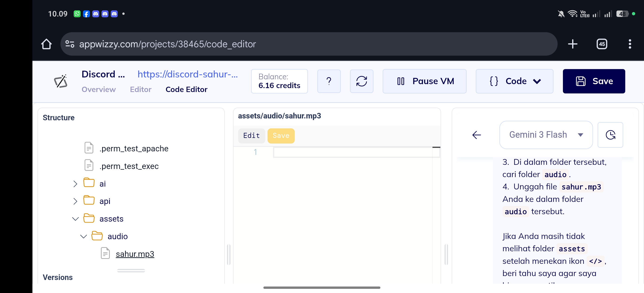
Task: Go back using the chat panel arrow
Action: tap(477, 135)
